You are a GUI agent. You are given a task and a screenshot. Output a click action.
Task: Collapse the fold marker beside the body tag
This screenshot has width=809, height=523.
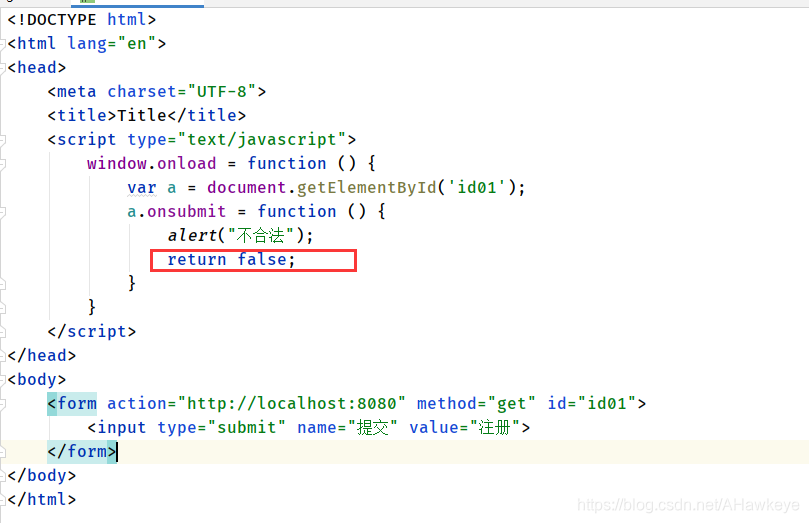coord(3,380)
